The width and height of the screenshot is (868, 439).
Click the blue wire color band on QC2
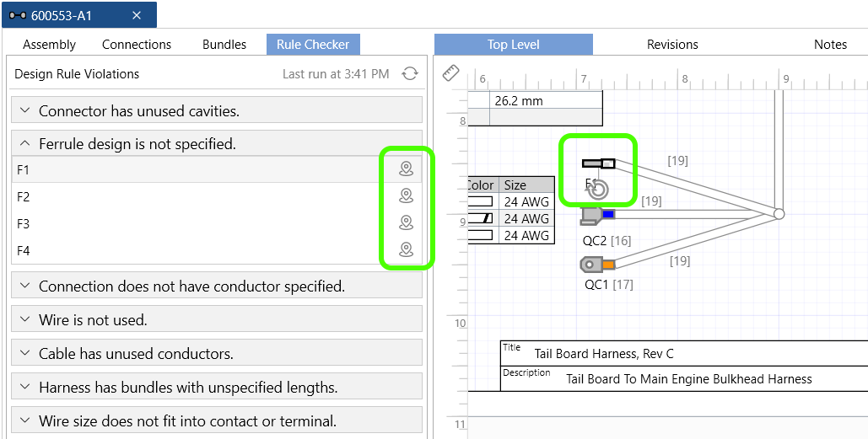(608, 213)
